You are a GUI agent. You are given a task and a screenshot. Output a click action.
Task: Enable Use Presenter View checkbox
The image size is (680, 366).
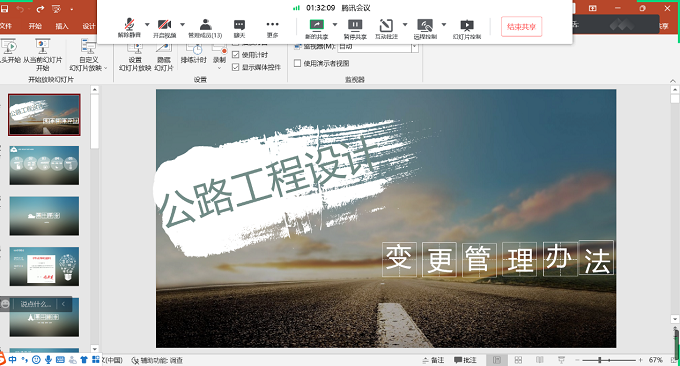(x=298, y=63)
